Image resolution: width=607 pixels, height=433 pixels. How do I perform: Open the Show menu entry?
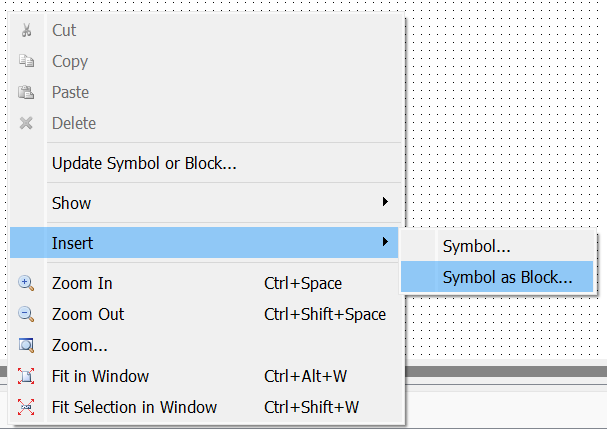[71, 203]
